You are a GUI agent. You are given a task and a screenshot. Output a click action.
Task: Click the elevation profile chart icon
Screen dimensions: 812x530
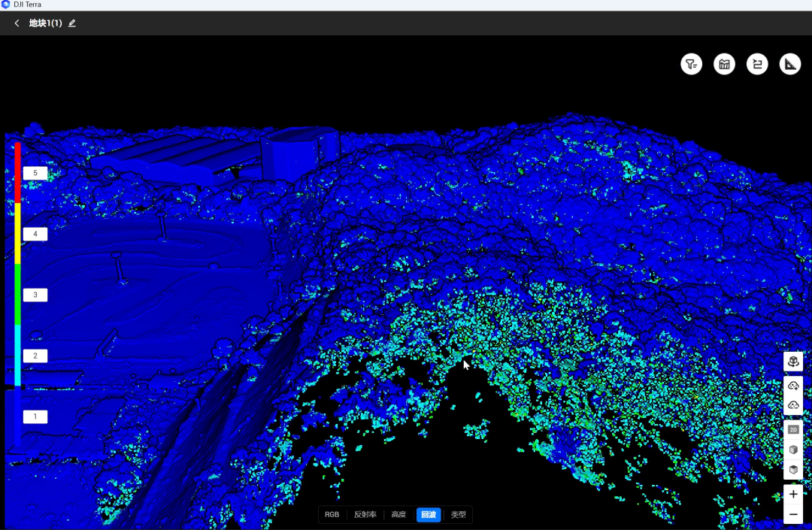click(x=724, y=65)
